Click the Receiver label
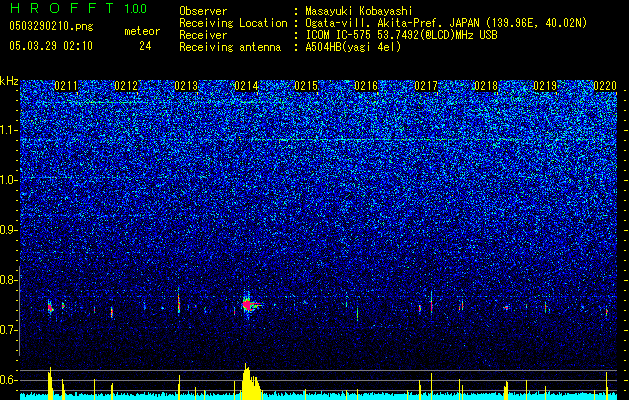 (x=203, y=35)
